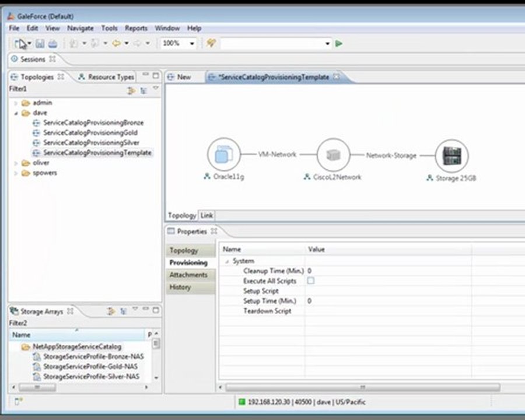Open the Help menu
Image resolution: width=525 pixels, height=420 pixels.
coord(194,28)
